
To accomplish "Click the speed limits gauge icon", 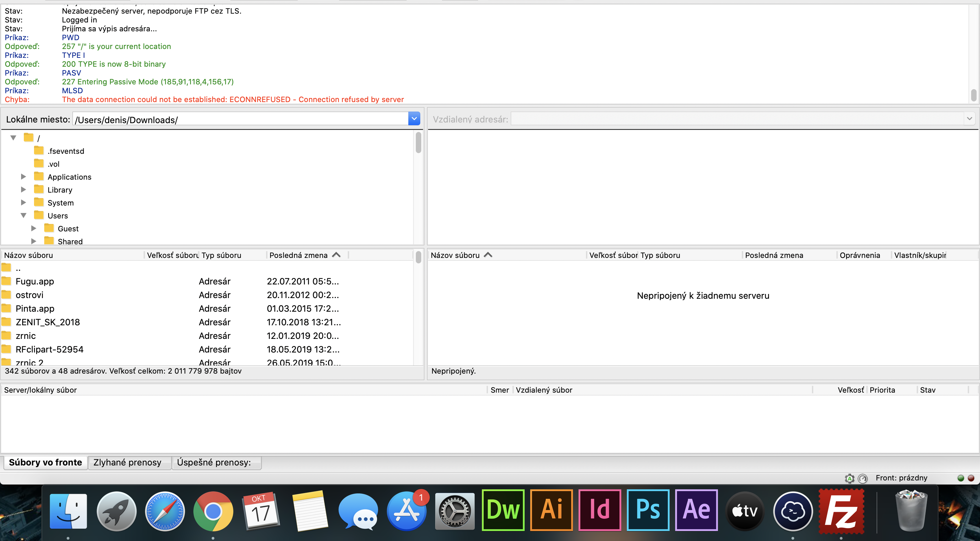I will click(863, 478).
